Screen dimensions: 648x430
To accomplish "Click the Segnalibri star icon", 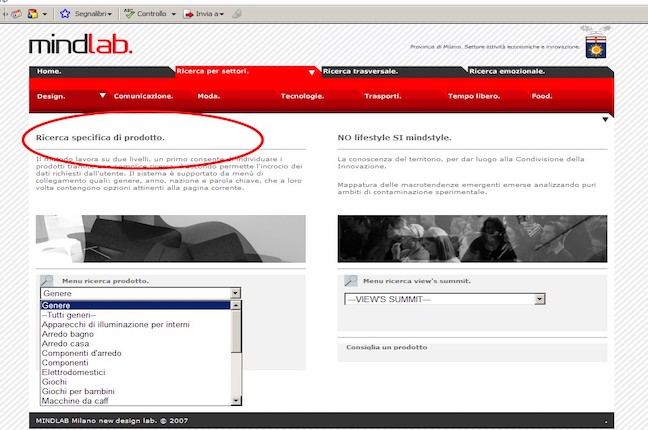I will coord(65,14).
